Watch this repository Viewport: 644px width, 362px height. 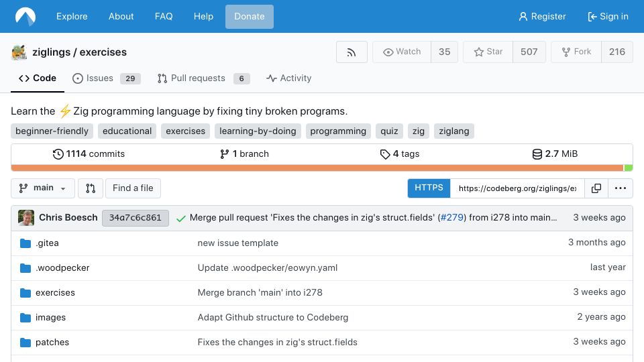402,52
